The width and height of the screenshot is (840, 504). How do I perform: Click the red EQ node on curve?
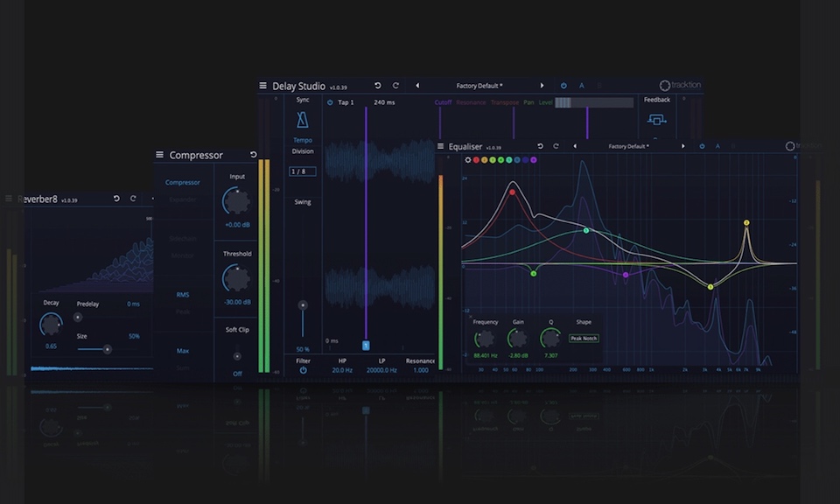[512, 192]
